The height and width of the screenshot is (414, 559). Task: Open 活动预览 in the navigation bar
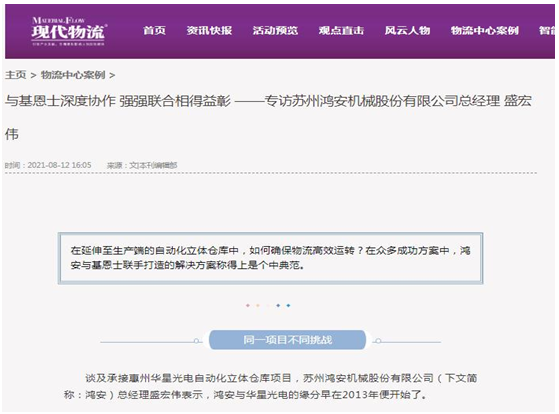click(275, 31)
